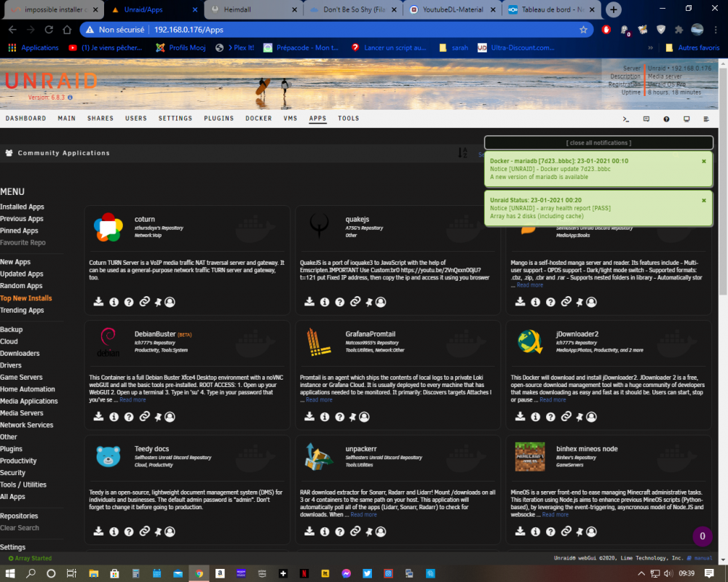Open support question icon on coturn card
The image size is (728, 582).
tap(129, 302)
